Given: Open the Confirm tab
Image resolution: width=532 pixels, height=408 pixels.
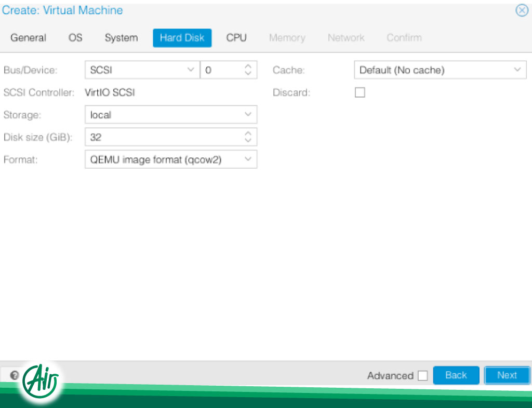Looking at the screenshot, I should 404,37.
